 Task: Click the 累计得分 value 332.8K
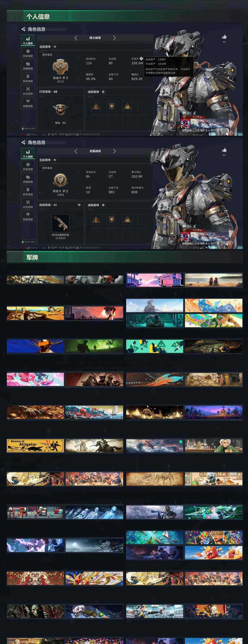pyautogui.click(x=137, y=176)
